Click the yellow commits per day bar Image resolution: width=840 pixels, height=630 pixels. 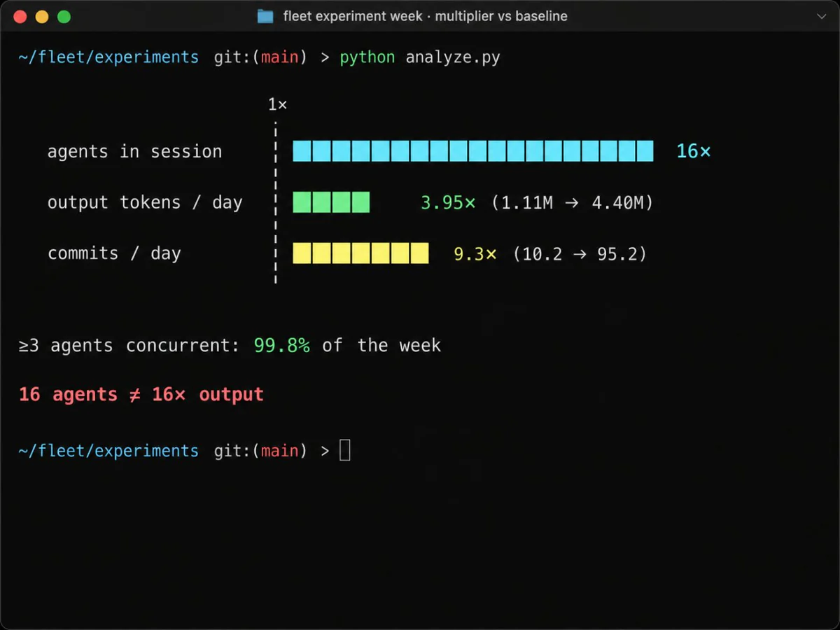(360, 253)
